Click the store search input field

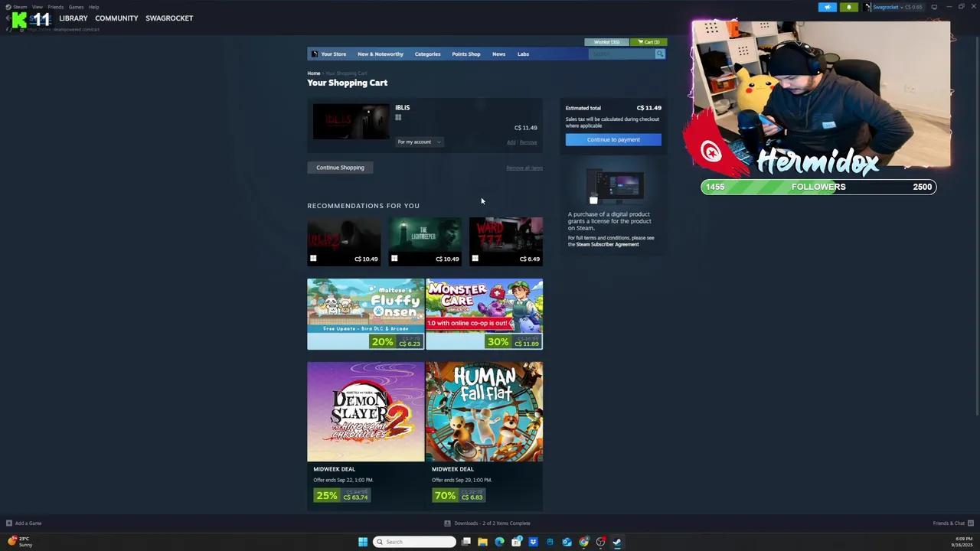coord(622,54)
